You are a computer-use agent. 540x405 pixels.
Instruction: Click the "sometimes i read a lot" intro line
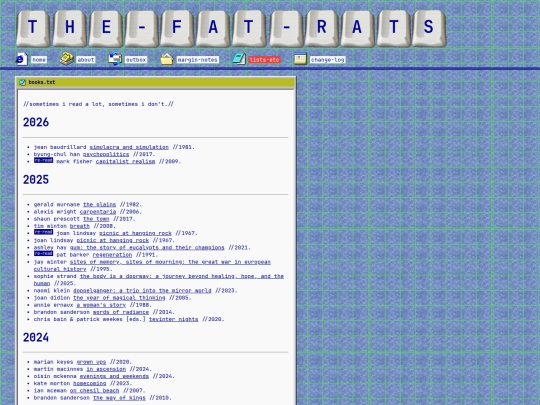click(98, 104)
